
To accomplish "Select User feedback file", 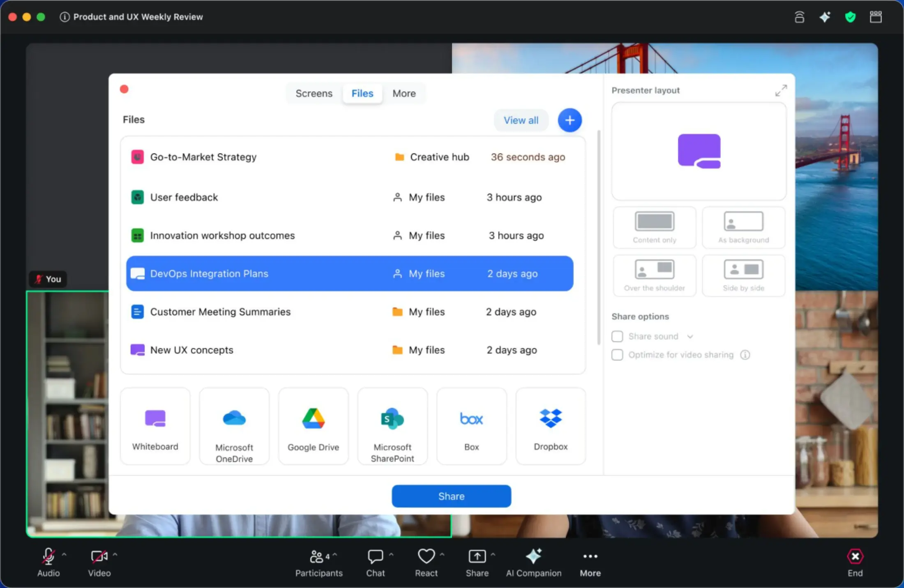I will (x=350, y=198).
